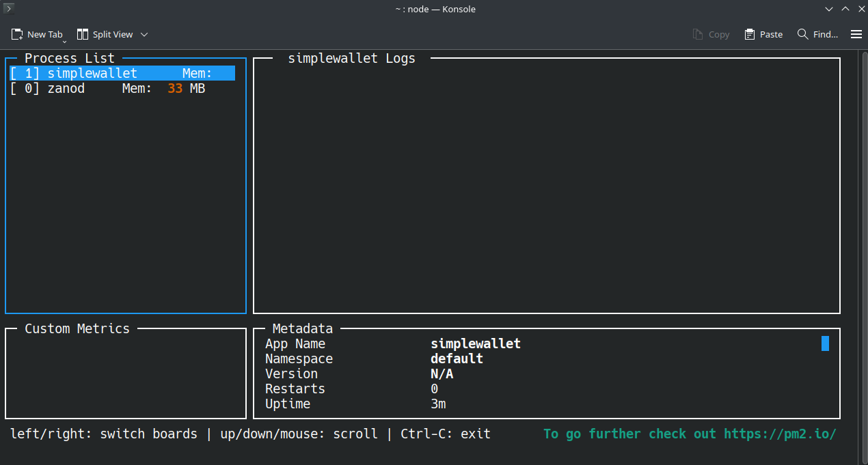Screen dimensions: 868x465
Task: Open the https://pm2.io/ link
Action: pyautogui.click(x=779, y=434)
